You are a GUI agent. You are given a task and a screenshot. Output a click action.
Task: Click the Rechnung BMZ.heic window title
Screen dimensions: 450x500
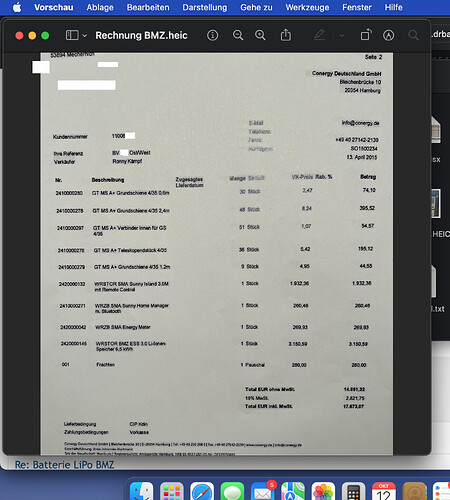click(141, 35)
